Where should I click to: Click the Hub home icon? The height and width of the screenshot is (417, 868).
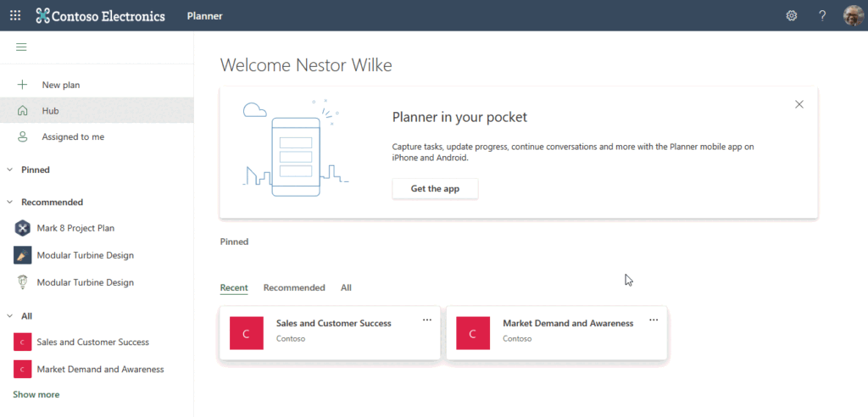pyautogui.click(x=22, y=111)
